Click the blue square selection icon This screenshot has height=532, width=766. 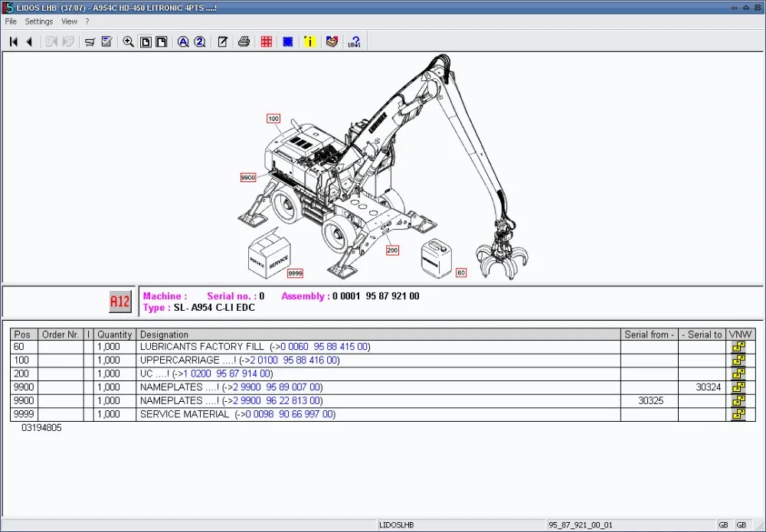click(287, 41)
